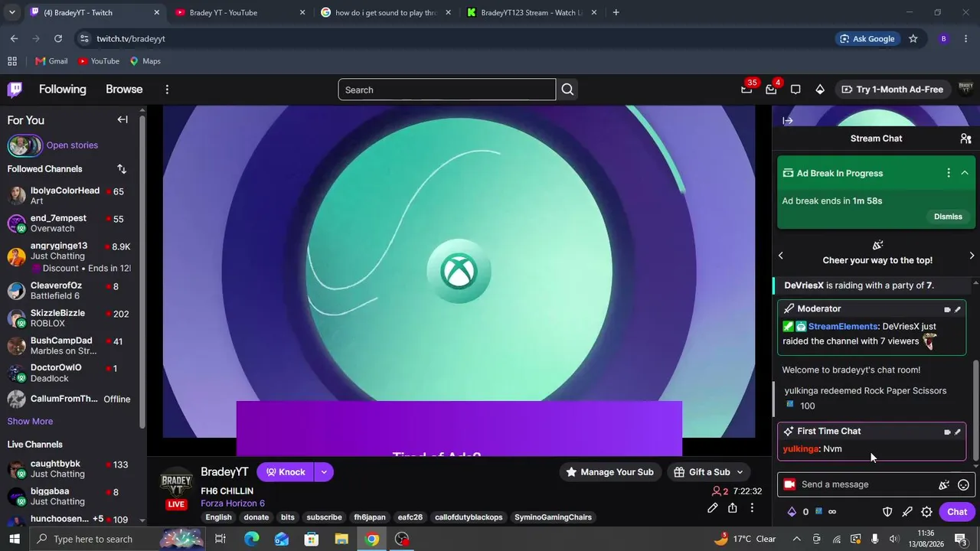980x551 pixels.
Task: Open StreamElements username in chat
Action: (843, 326)
